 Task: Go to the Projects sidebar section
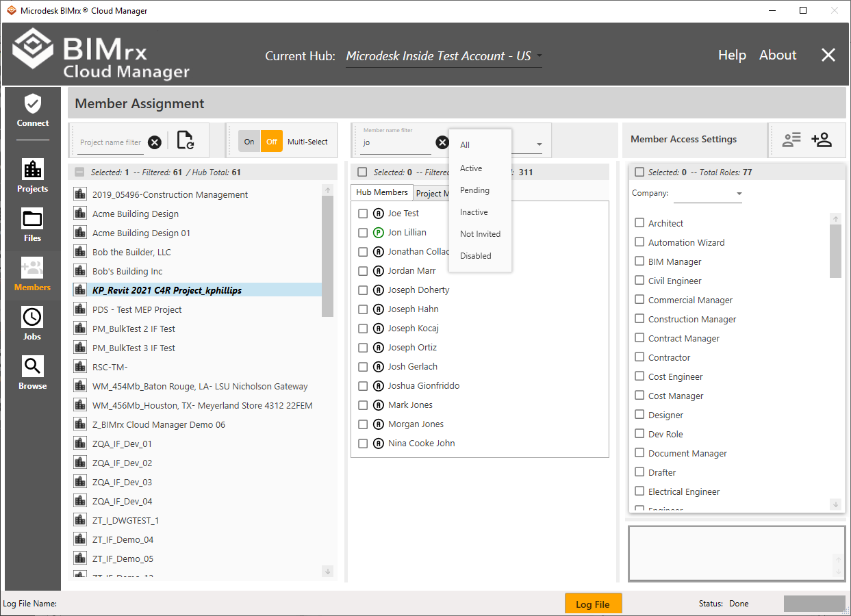33,169
